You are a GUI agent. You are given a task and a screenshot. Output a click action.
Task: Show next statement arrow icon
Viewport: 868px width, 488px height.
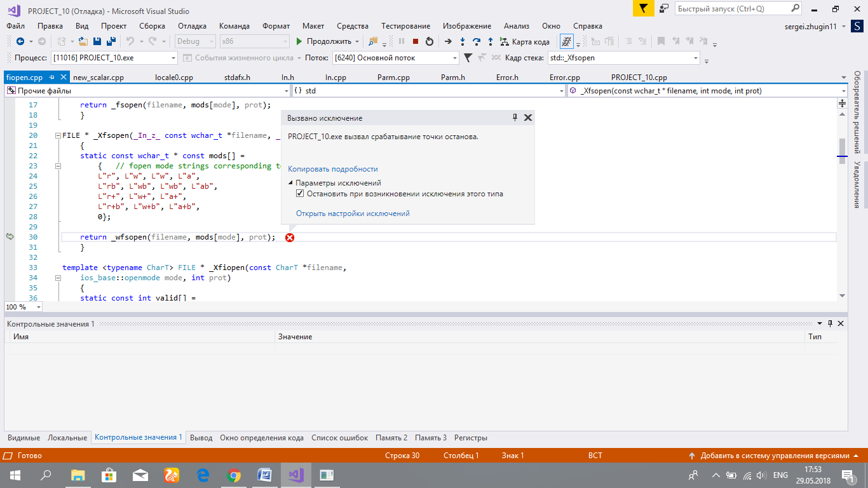[448, 41]
